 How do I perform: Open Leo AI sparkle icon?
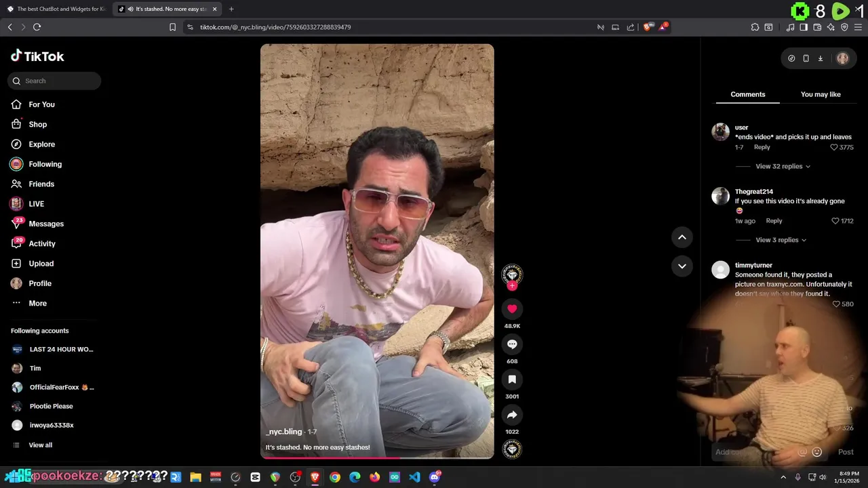click(831, 27)
